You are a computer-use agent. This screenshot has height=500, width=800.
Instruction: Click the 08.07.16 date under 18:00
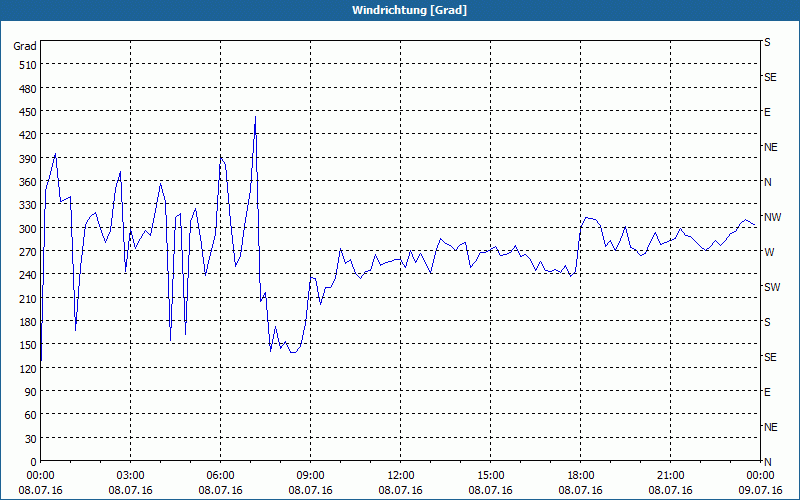tap(581, 490)
